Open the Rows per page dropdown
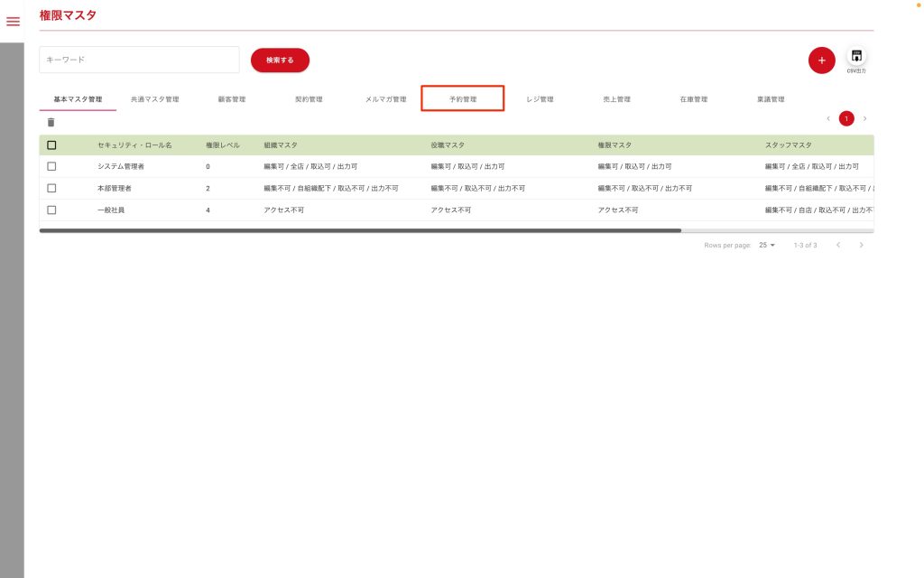Image resolution: width=924 pixels, height=578 pixels. (x=767, y=245)
